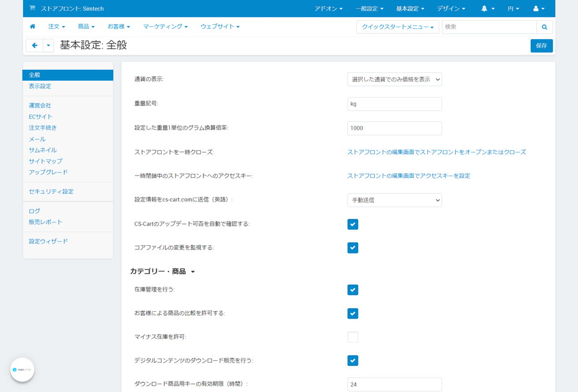Open 注文手続き settings in sidebar

click(x=43, y=128)
